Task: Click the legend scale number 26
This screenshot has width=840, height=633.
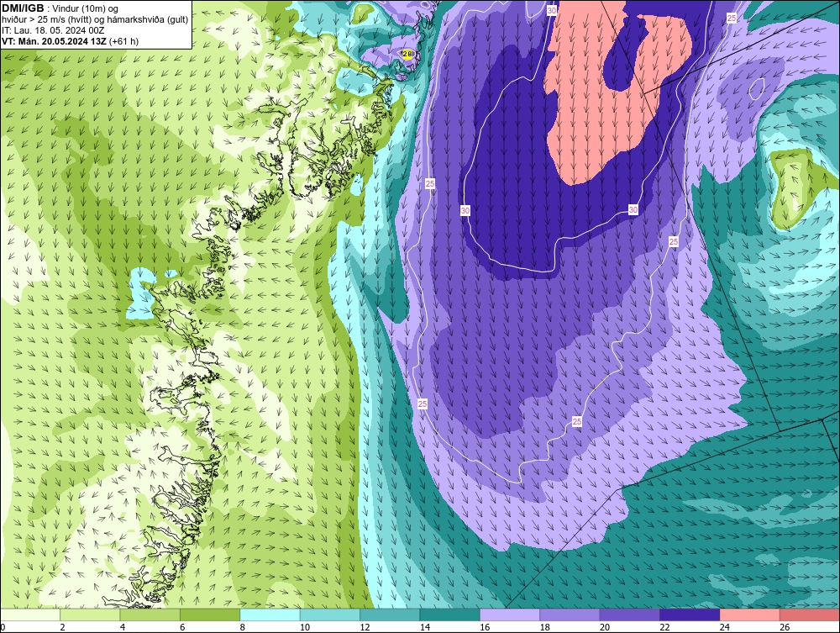Action: click(785, 627)
